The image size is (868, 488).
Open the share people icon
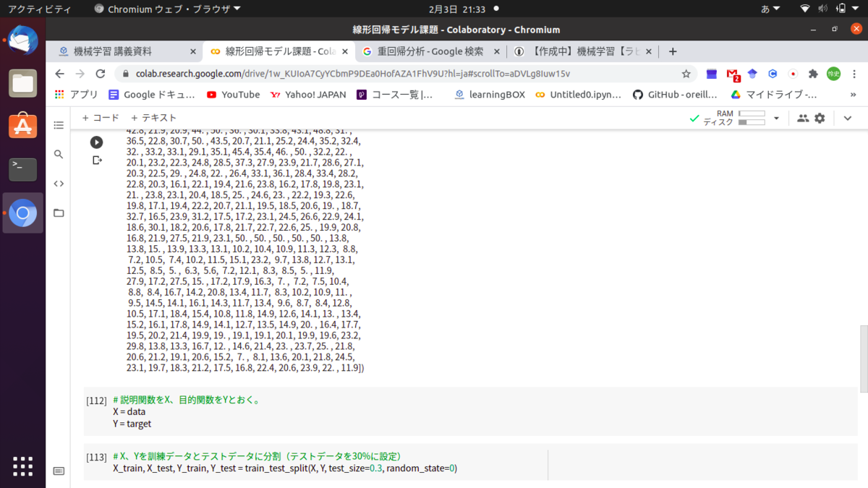tap(803, 118)
